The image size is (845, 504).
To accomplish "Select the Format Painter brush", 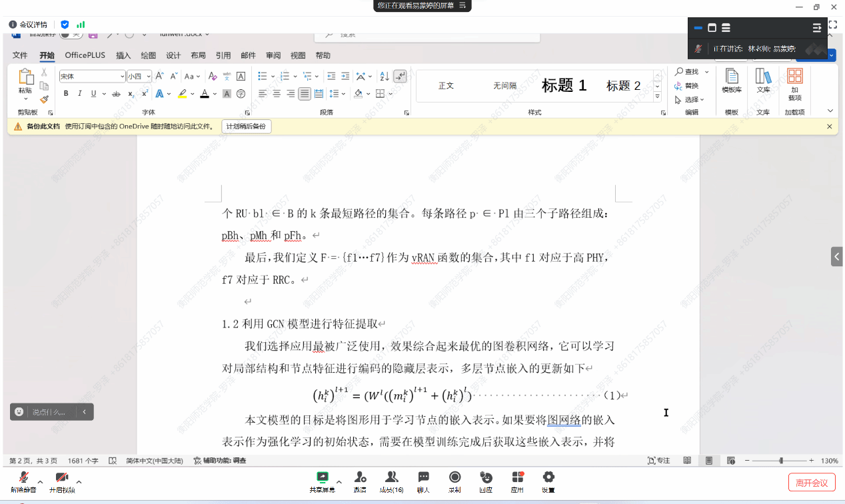I will click(x=44, y=99).
